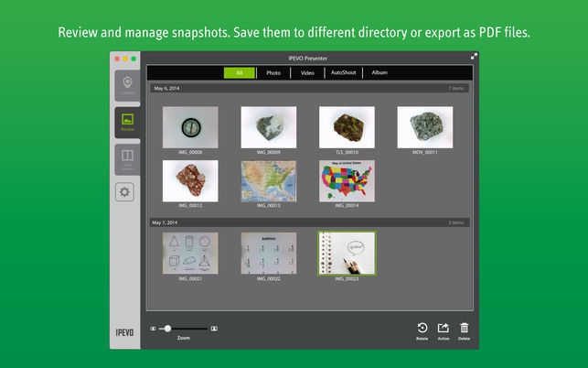The height and width of the screenshot is (368, 588).
Task: Click the Delete trash icon
Action: pyautogui.click(x=464, y=329)
